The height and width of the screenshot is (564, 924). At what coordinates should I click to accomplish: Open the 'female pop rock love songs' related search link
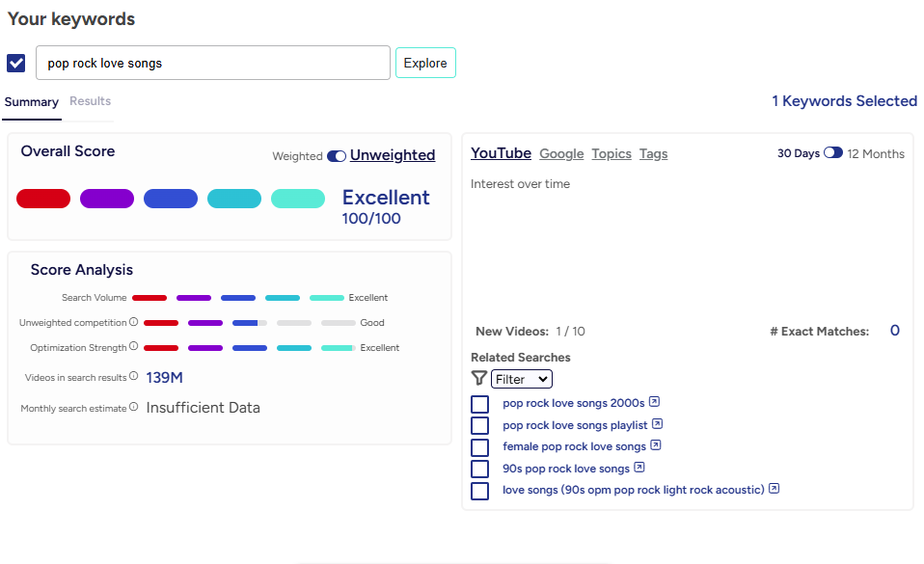pyautogui.click(x=574, y=446)
